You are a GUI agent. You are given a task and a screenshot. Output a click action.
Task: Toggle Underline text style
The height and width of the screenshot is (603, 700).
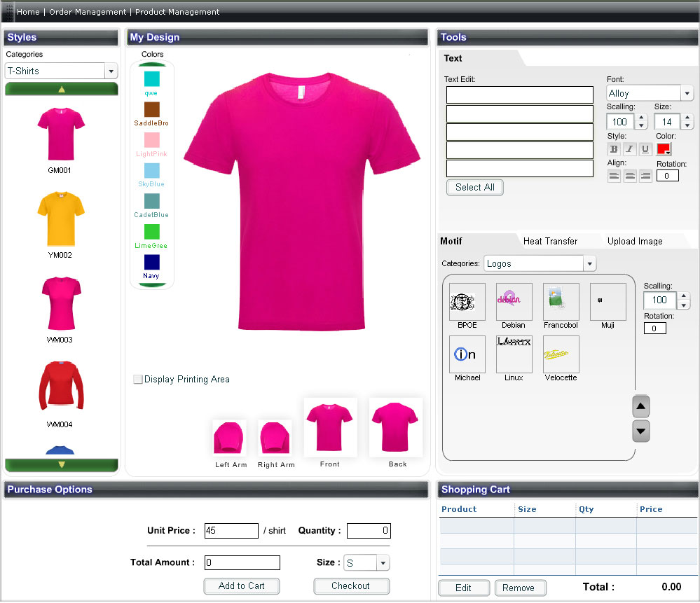[645, 149]
